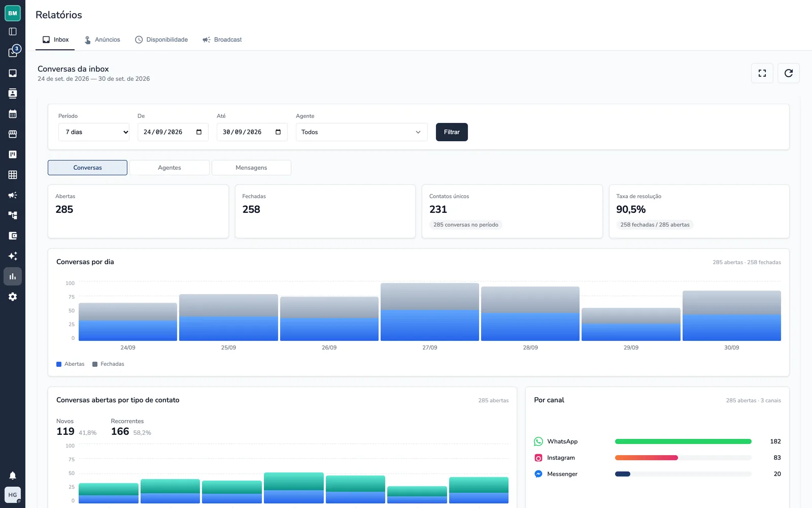
Task: Click the Filtrar button
Action: tap(452, 132)
